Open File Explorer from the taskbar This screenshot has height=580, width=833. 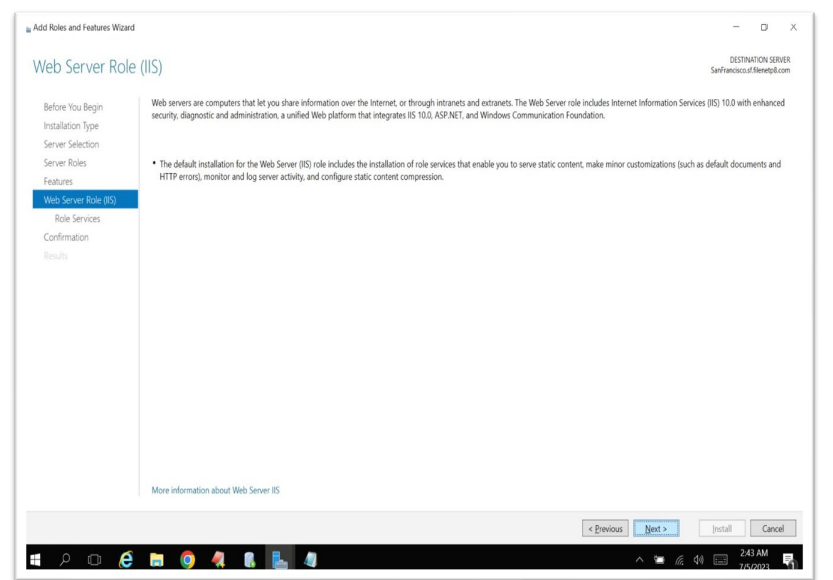pos(157,559)
